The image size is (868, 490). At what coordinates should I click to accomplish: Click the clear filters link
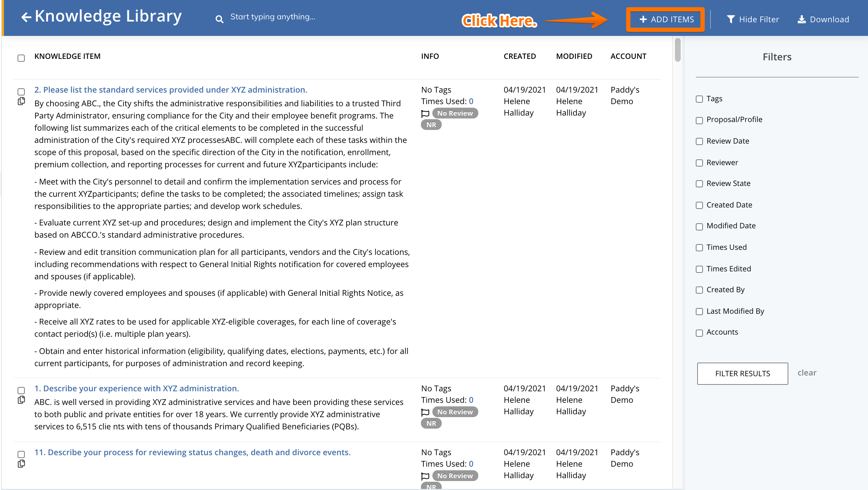[807, 373]
